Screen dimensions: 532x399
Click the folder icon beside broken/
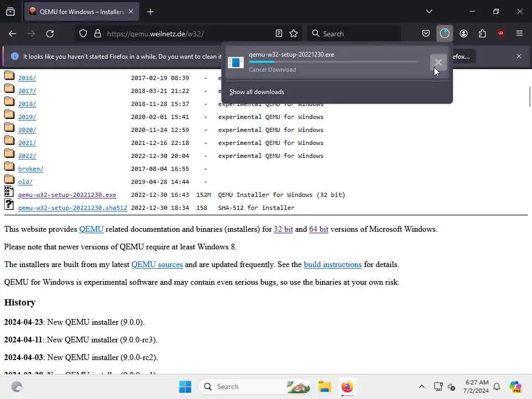pos(9,167)
